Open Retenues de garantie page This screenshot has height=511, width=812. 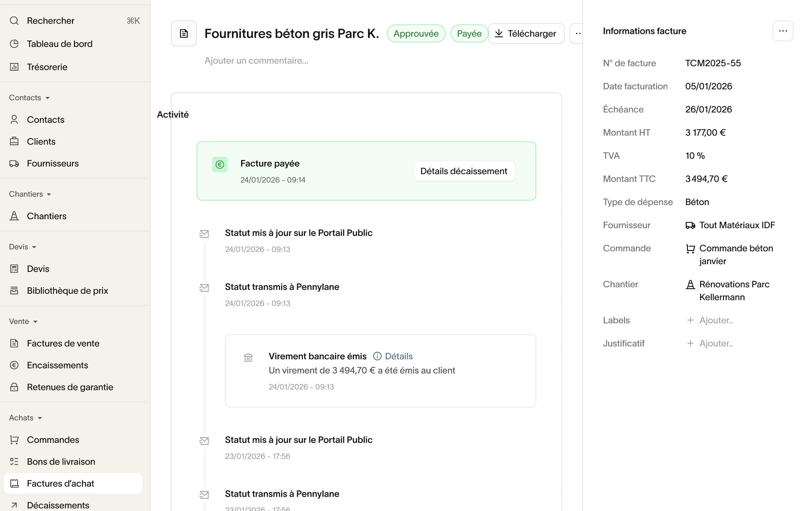point(70,387)
